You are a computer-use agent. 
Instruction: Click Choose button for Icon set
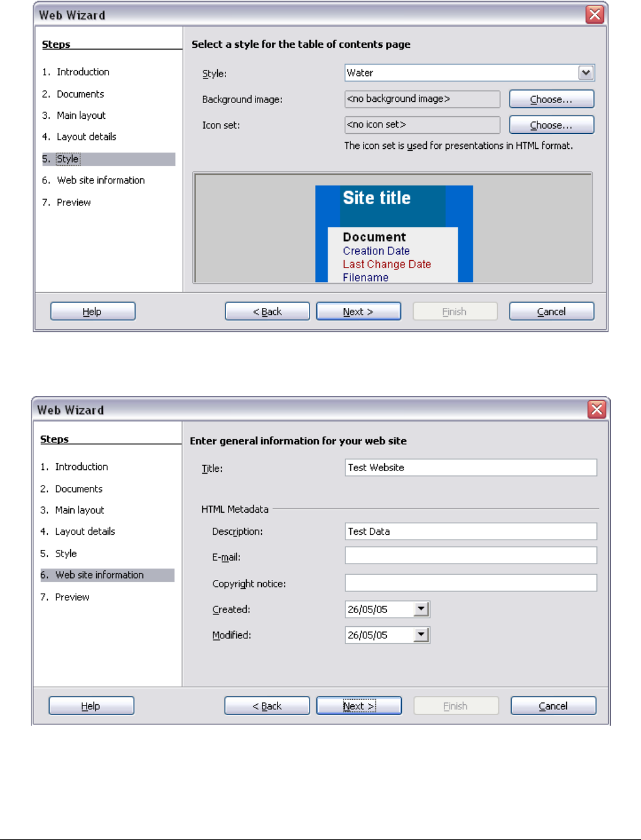click(x=551, y=125)
